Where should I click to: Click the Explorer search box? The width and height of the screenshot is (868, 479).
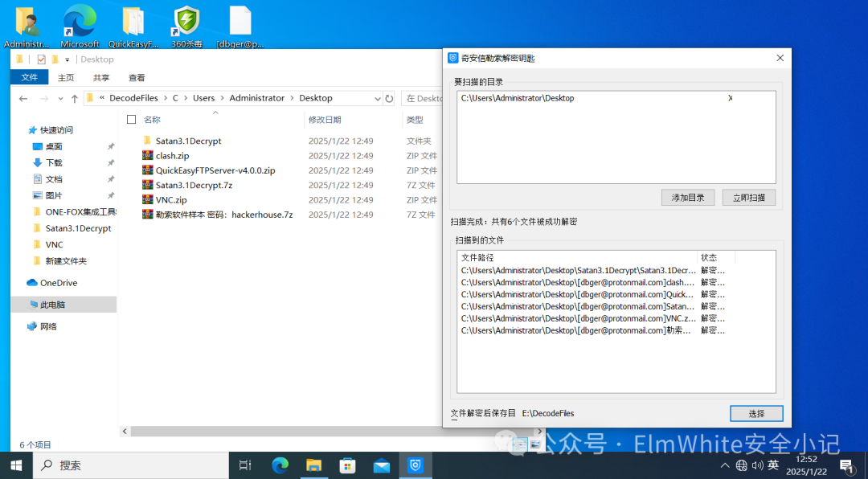coord(423,99)
